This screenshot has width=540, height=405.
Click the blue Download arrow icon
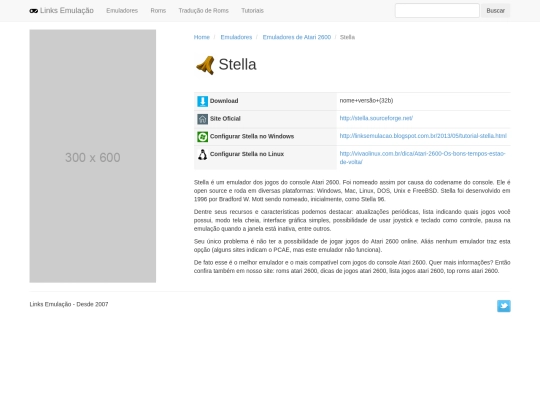tap(202, 101)
